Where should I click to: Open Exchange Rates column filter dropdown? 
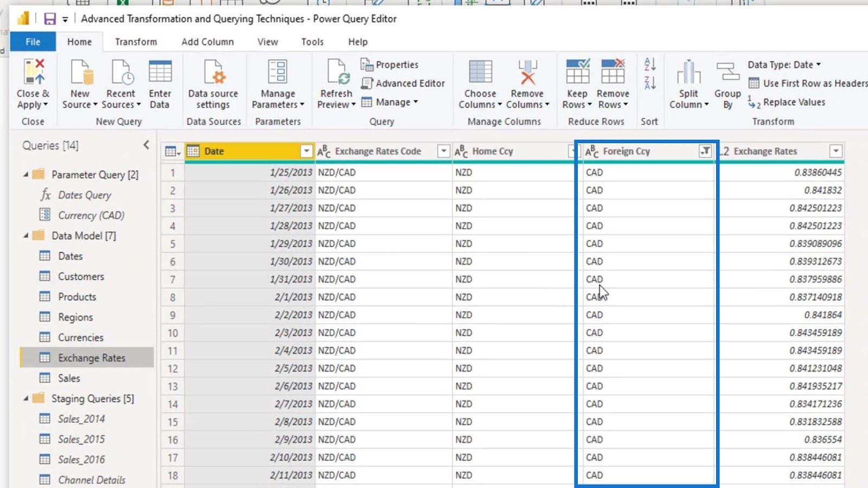836,151
